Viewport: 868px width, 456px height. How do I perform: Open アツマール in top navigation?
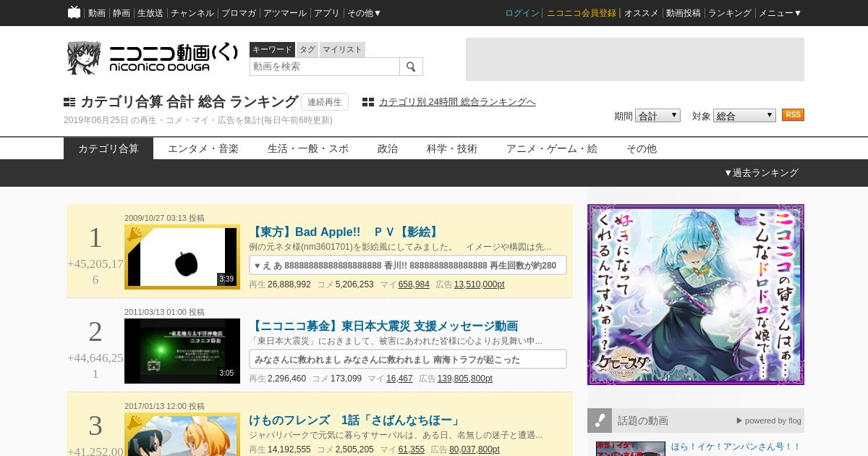(x=286, y=13)
